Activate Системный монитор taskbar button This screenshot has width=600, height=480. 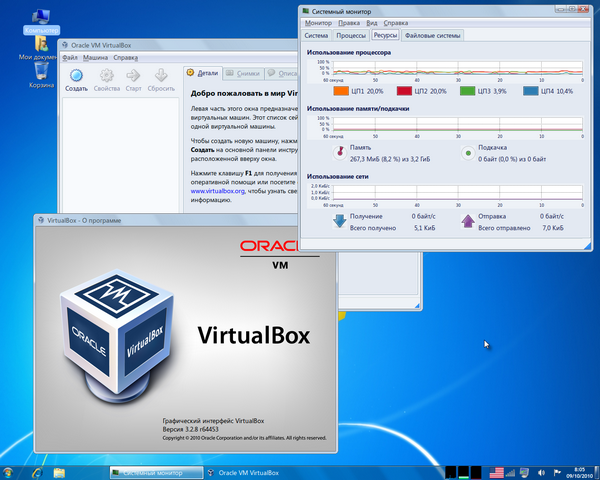coord(156,473)
